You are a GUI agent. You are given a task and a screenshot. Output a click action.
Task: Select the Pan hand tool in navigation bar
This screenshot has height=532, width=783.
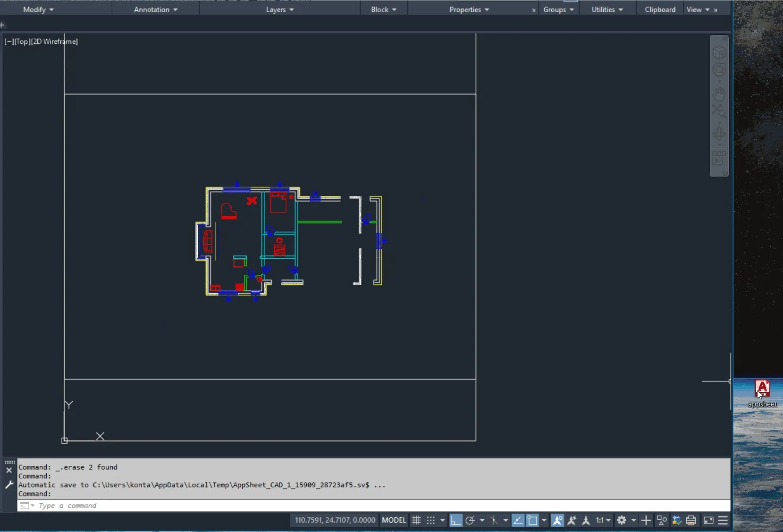click(x=719, y=94)
